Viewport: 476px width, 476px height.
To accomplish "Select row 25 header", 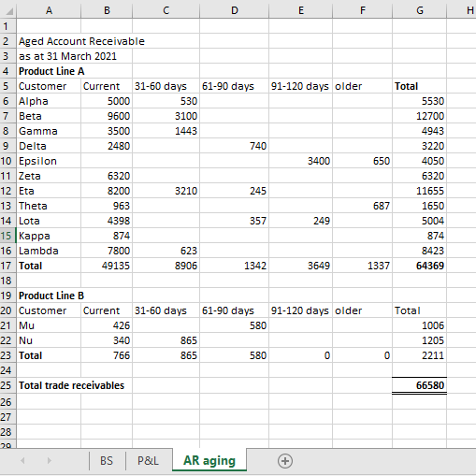I will [8, 385].
